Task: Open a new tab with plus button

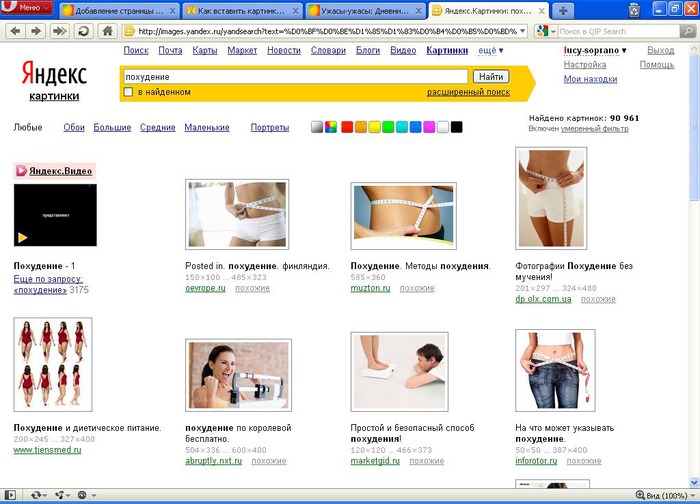Action: coord(675,10)
